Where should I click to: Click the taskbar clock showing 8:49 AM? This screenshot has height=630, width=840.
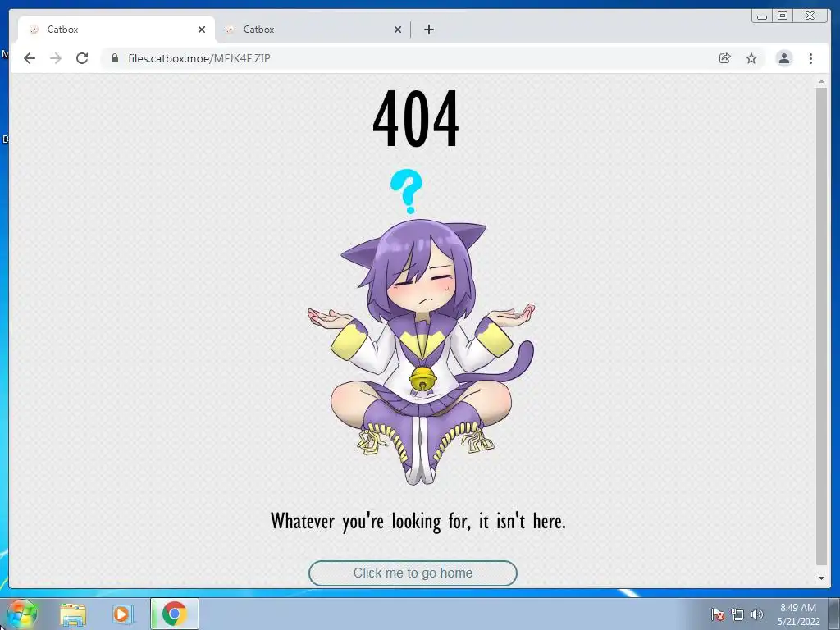[798, 614]
